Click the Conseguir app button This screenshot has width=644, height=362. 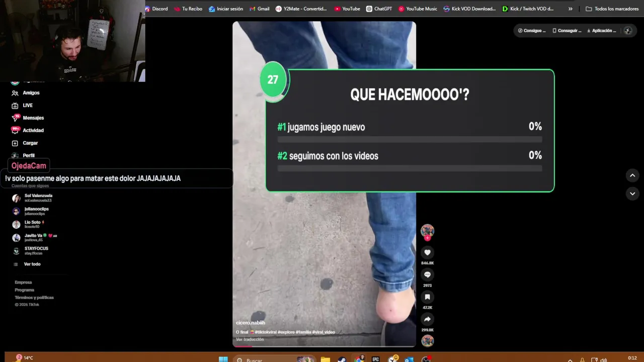point(567,31)
